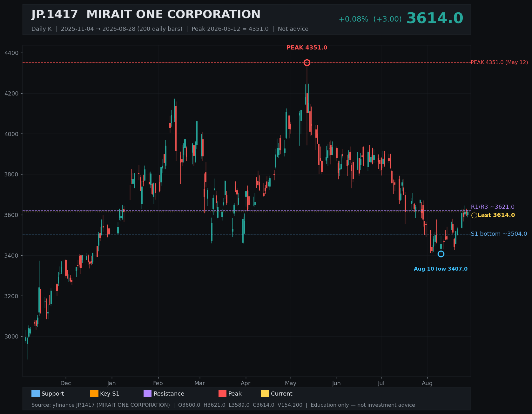
Task: Click the large 3614.0 price in the header
Action: click(x=435, y=18)
